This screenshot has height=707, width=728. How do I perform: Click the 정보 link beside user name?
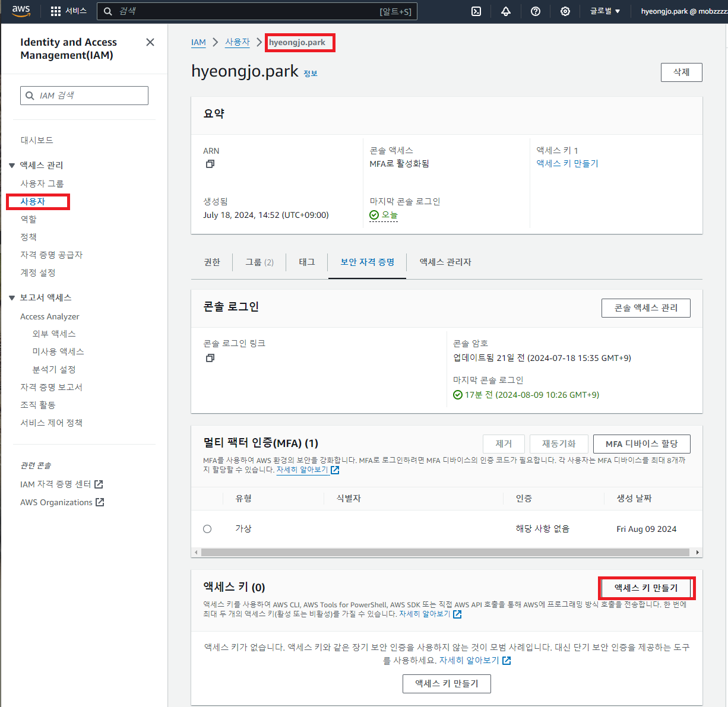(311, 74)
